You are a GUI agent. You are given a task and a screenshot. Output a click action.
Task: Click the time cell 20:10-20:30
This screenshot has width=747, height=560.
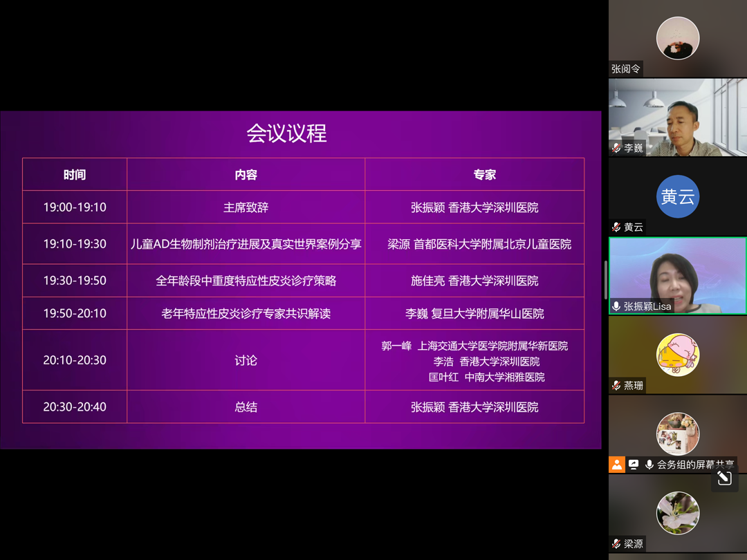75,360
